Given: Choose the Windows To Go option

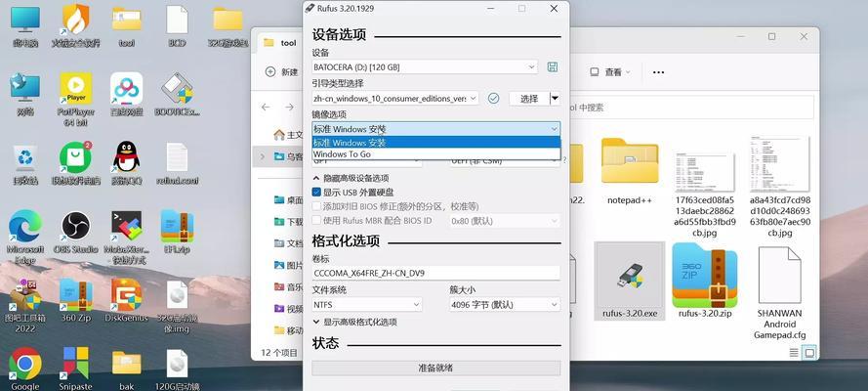Looking at the screenshot, I should coord(436,154).
